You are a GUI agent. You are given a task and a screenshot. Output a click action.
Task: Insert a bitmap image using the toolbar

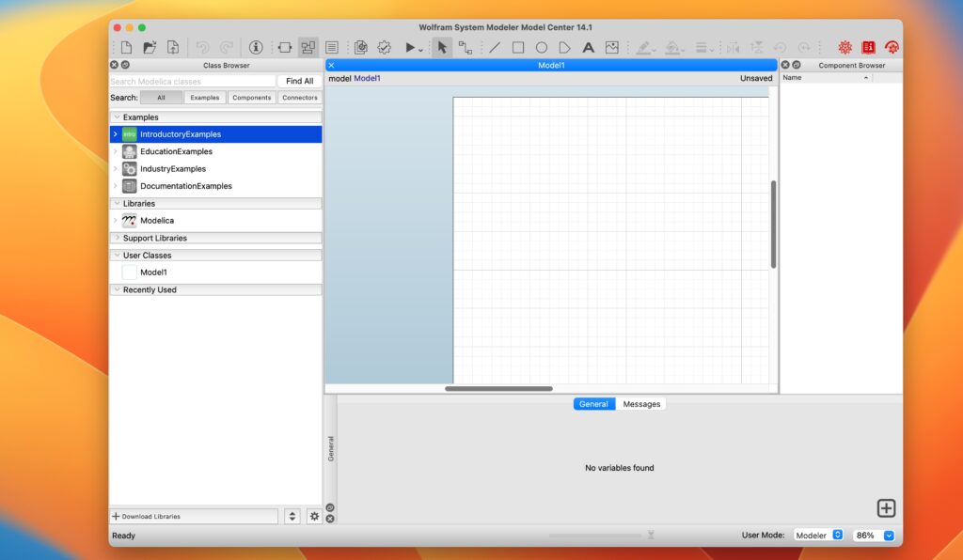pos(610,47)
